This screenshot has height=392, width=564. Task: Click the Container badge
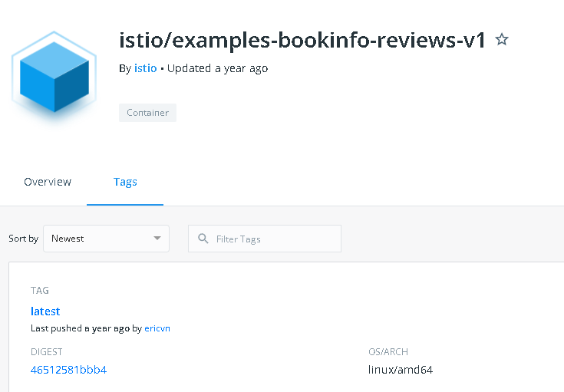click(x=147, y=113)
